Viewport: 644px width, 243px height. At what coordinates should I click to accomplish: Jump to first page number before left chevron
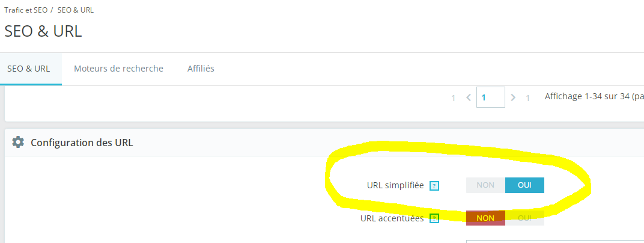pyautogui.click(x=454, y=98)
